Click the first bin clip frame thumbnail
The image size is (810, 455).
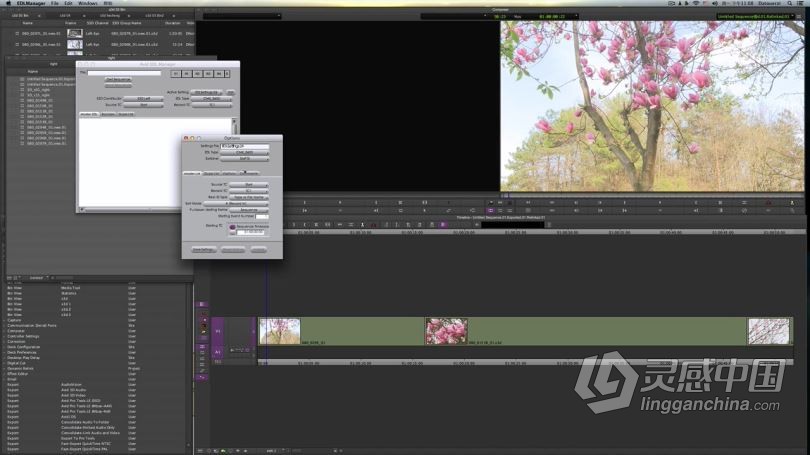tap(74, 34)
